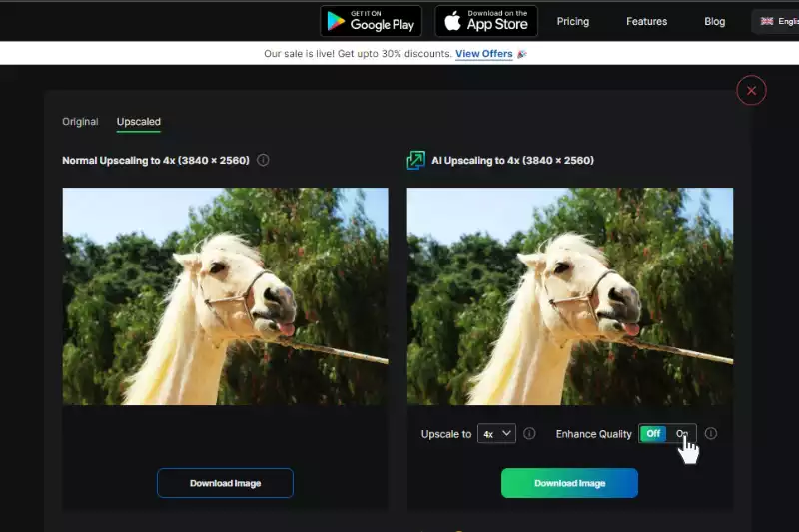The height and width of the screenshot is (532, 799).
Task: Click the AI Upscaling arrow icon
Action: (415, 160)
